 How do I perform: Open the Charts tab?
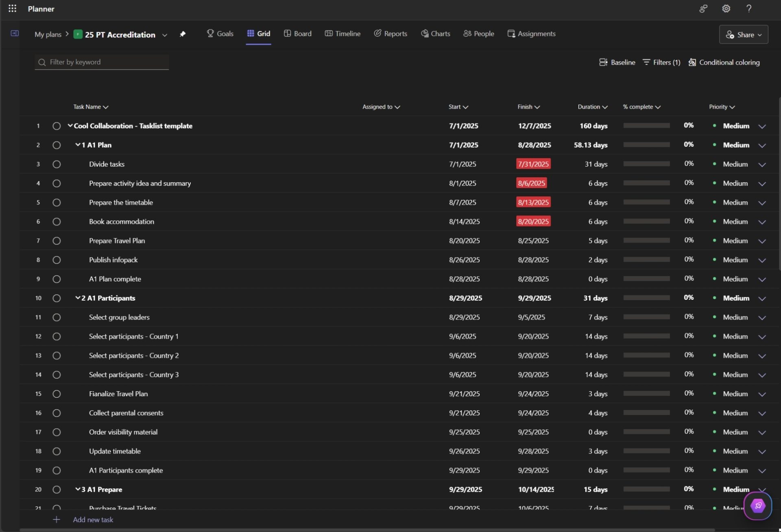(x=435, y=34)
